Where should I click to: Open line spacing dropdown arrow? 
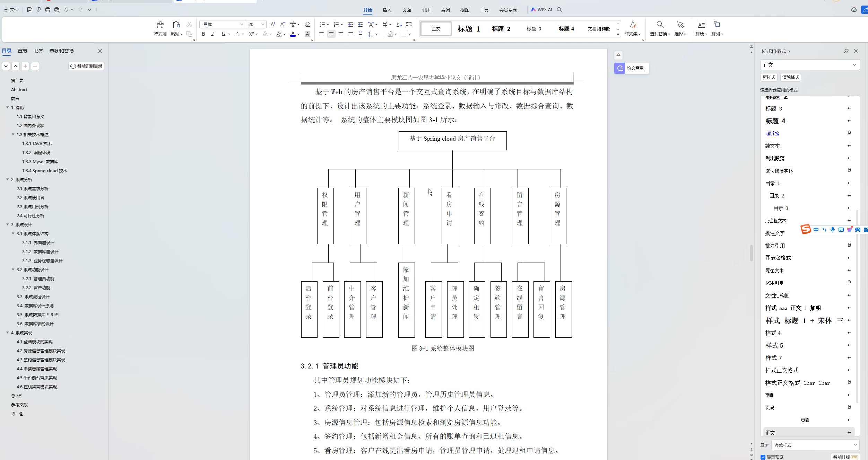[x=376, y=34]
